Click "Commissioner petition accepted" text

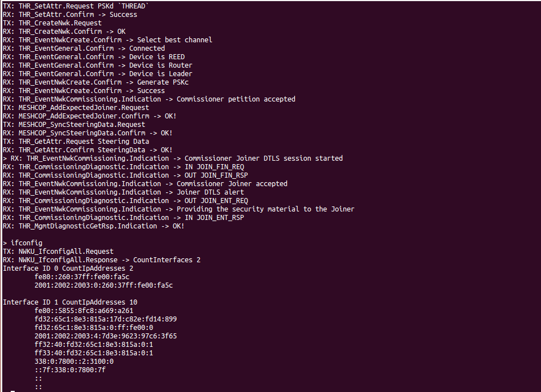click(x=235, y=99)
